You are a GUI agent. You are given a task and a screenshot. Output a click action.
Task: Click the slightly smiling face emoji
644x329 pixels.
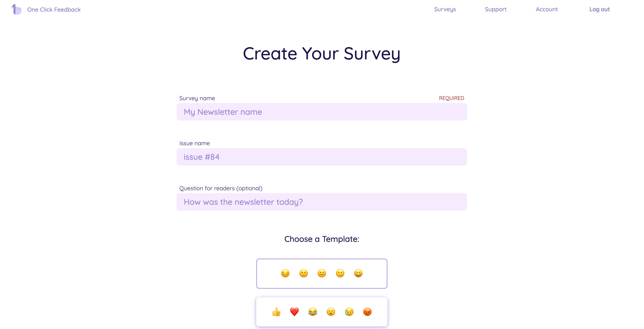(340, 273)
